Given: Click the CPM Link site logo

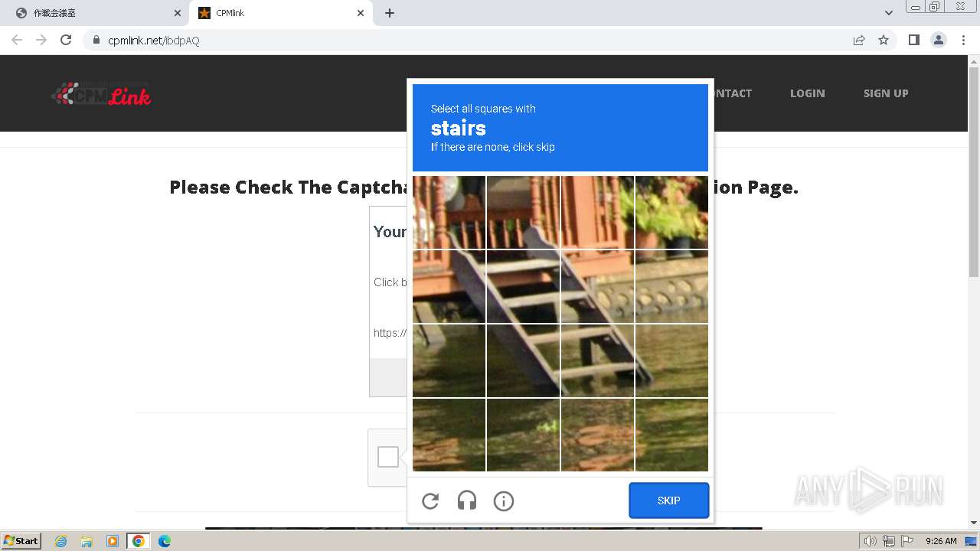Looking at the screenshot, I should (x=101, y=93).
